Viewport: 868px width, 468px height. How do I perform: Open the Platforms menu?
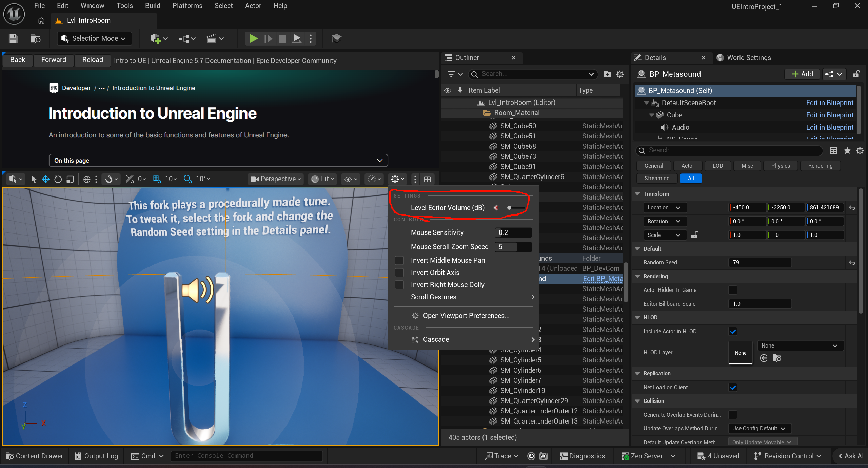click(187, 6)
